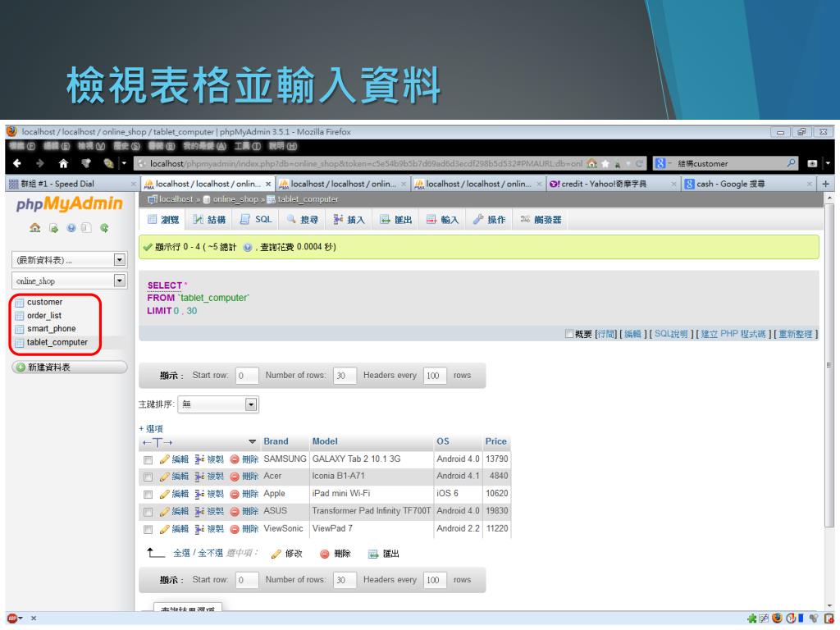Click the 重新整理 refresh link

coord(796,334)
